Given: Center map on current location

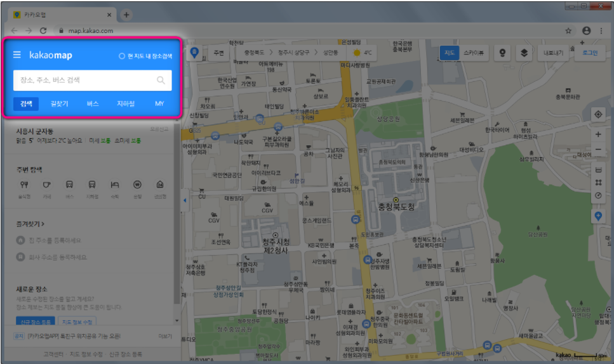Looking at the screenshot, I should click(598, 115).
